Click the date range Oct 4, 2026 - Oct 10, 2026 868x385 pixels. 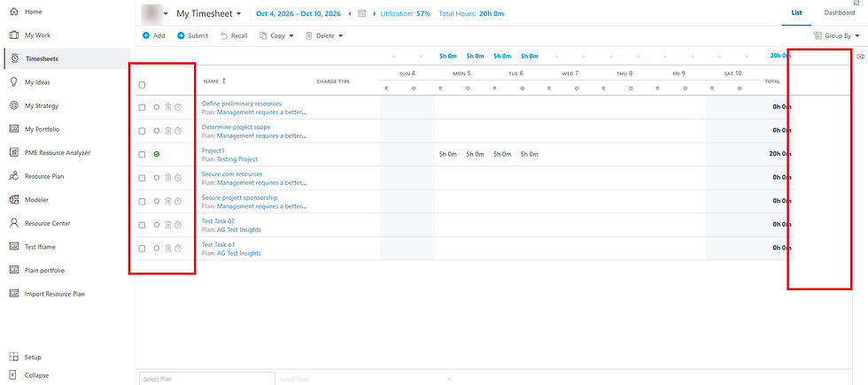tap(299, 14)
